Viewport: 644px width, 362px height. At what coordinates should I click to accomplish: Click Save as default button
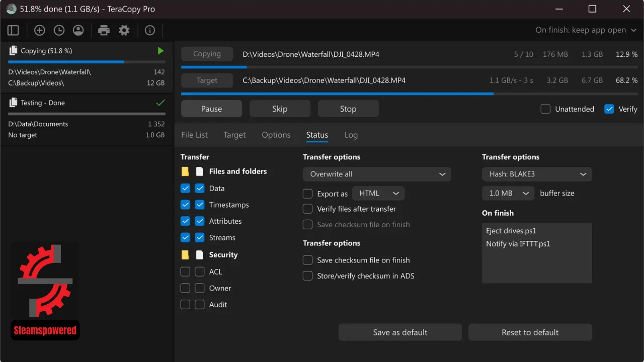click(x=400, y=332)
